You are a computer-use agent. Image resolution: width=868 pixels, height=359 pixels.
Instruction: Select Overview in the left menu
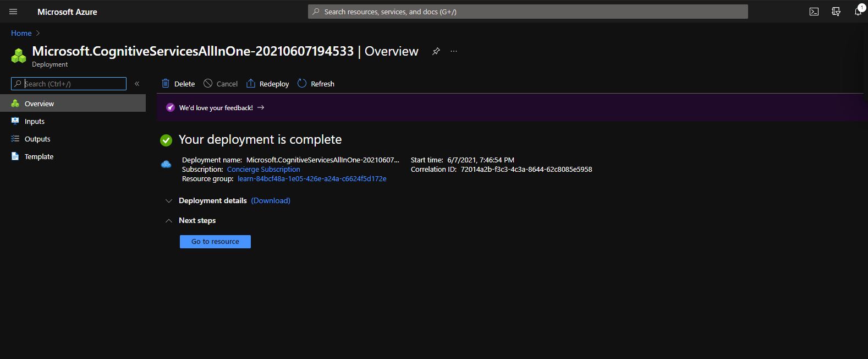coord(73,104)
